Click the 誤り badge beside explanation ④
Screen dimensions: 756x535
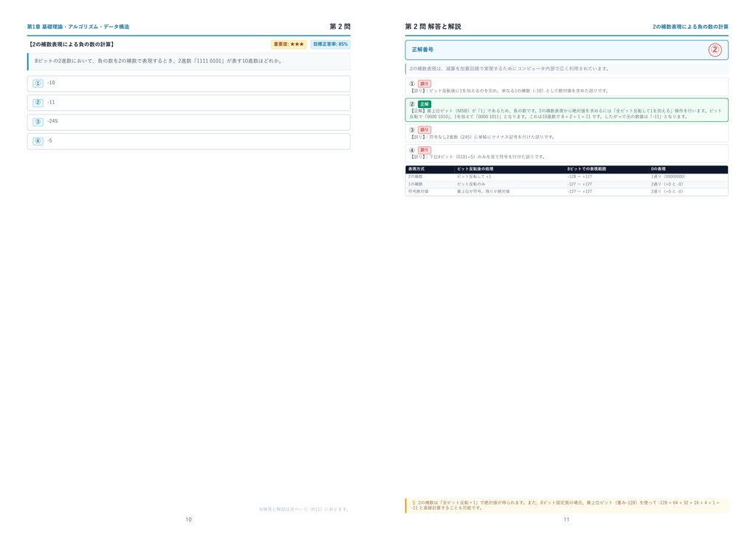point(425,150)
